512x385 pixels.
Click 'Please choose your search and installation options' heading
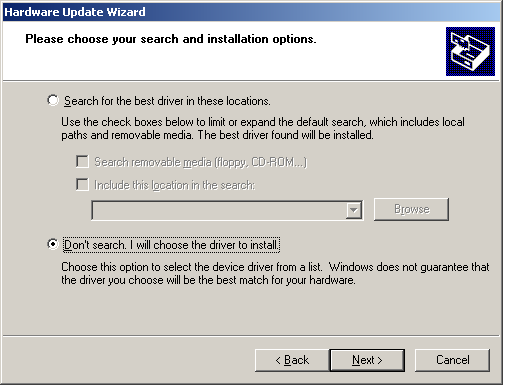[171, 39]
